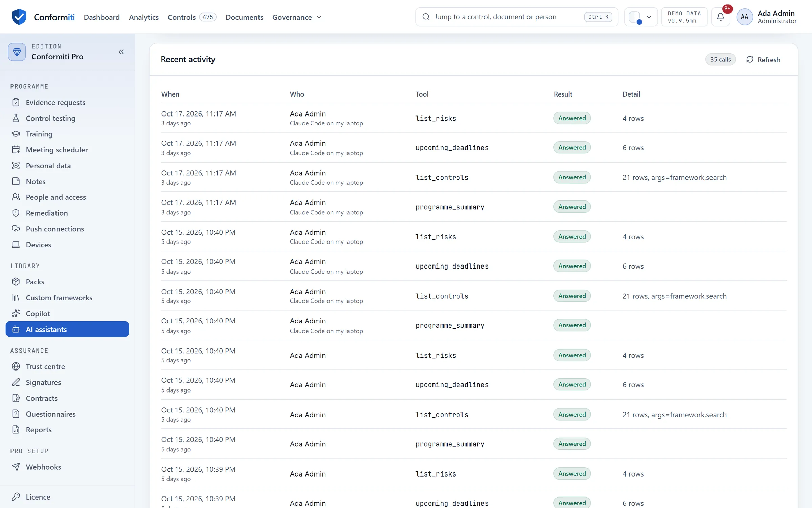
Task: Select AI assistants in the sidebar
Action: click(x=67, y=329)
